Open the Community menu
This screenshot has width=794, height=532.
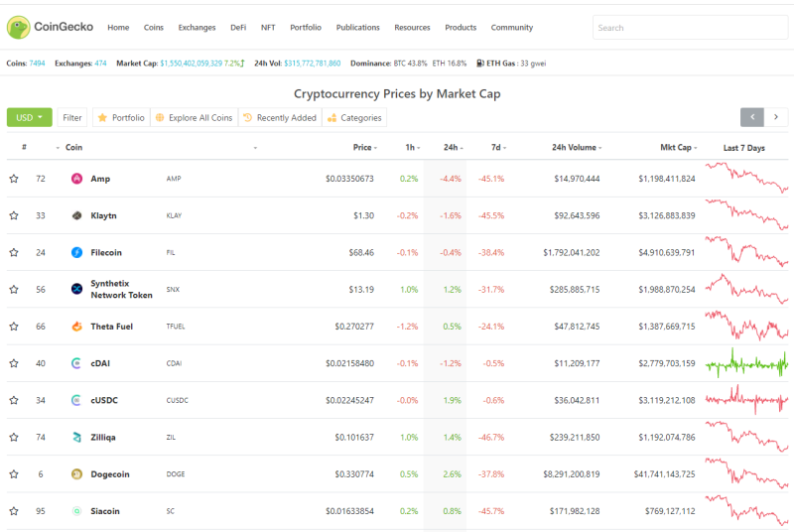[x=512, y=28]
